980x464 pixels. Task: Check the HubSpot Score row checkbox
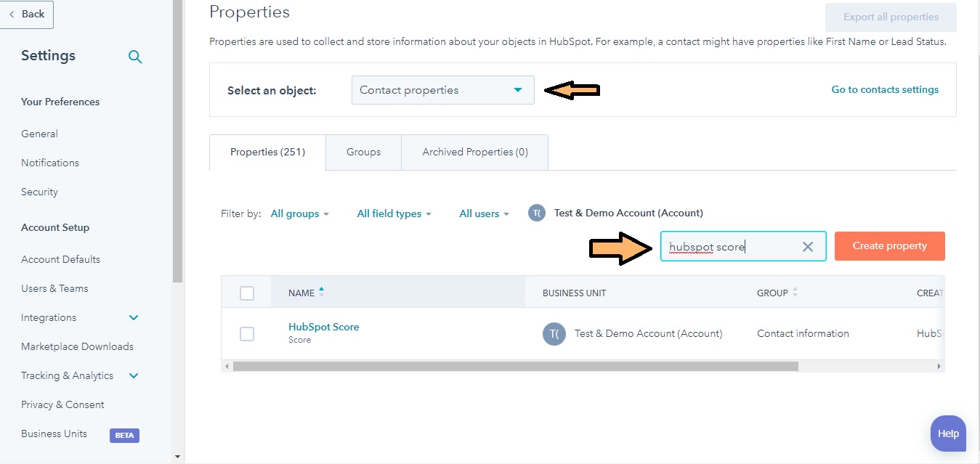246,334
